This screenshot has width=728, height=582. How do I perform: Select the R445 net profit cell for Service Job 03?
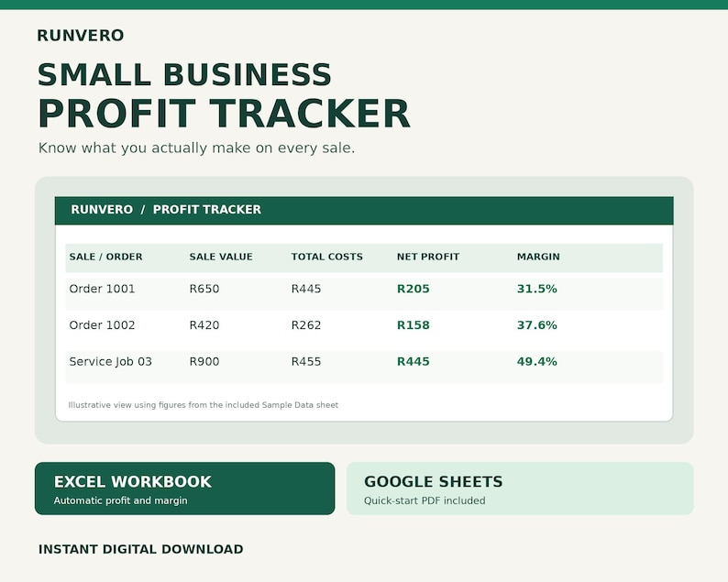click(414, 361)
